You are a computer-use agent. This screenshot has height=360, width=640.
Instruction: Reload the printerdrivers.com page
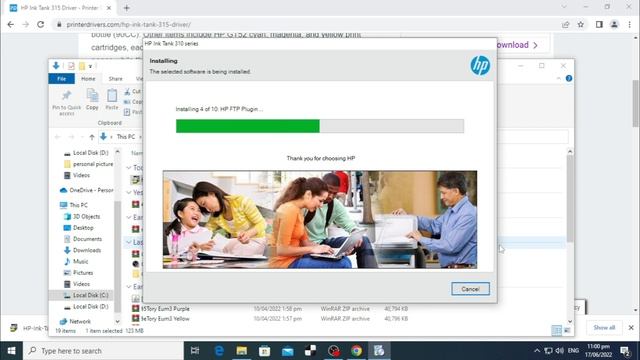coord(40,24)
